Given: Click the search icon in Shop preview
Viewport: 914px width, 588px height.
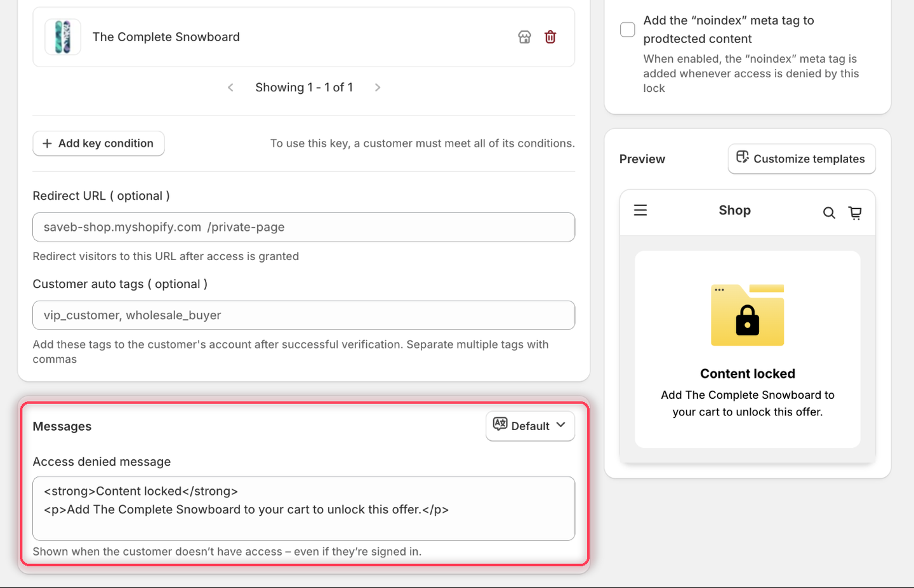Looking at the screenshot, I should [x=829, y=212].
